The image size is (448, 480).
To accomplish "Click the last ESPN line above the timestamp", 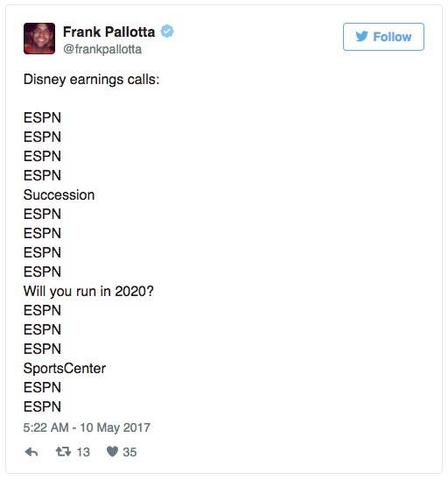I will pyautogui.click(x=42, y=406).
